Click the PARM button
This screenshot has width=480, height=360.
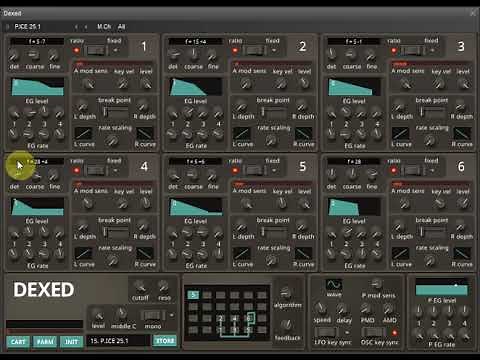[45, 341]
